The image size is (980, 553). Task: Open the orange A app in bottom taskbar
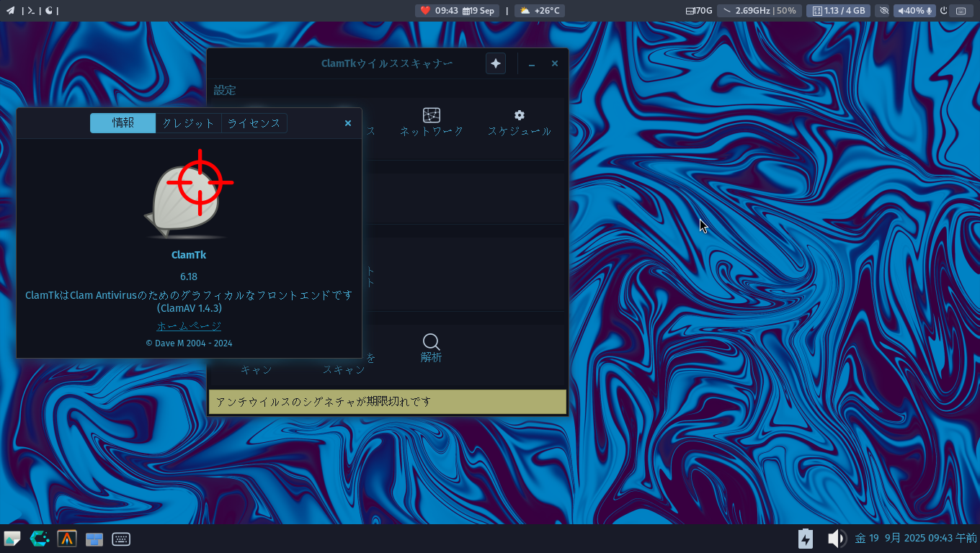pyautogui.click(x=67, y=539)
